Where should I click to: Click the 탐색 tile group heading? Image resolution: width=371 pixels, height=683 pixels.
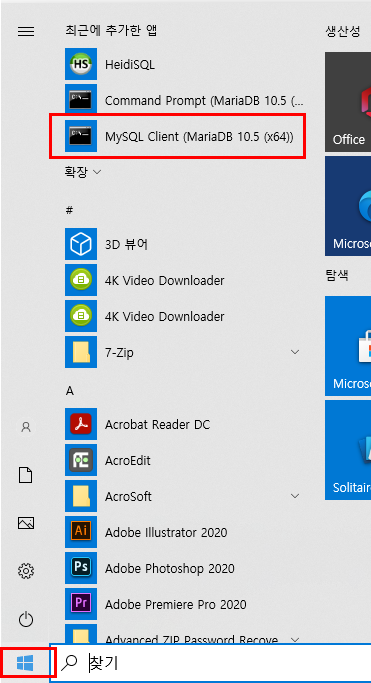[337, 275]
